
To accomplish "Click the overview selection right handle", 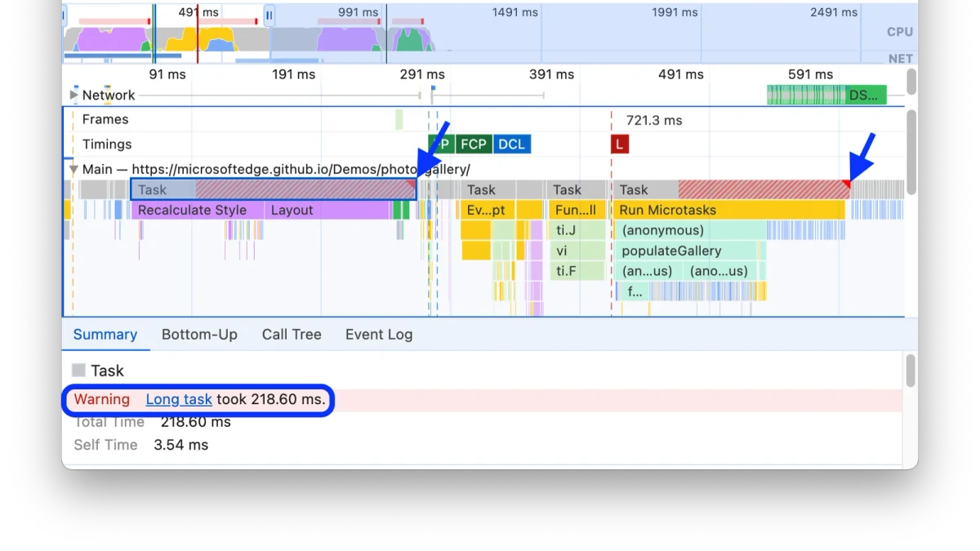I will [x=269, y=15].
